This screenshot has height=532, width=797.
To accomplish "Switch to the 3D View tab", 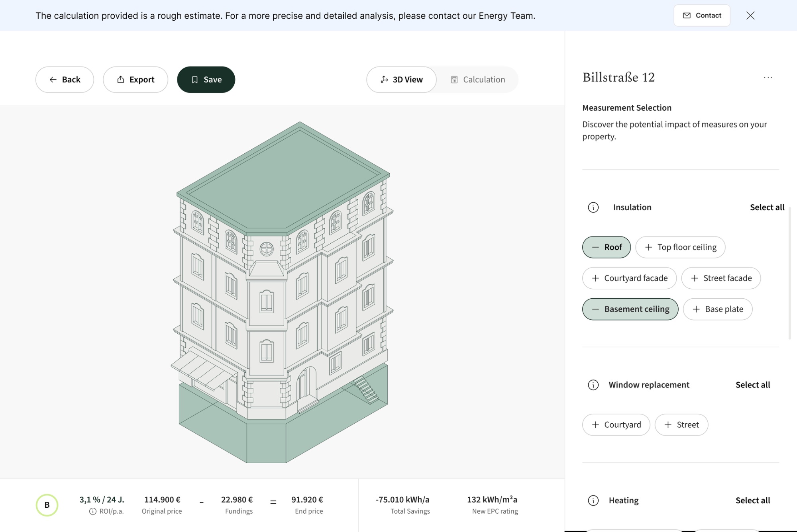I will coord(401,80).
